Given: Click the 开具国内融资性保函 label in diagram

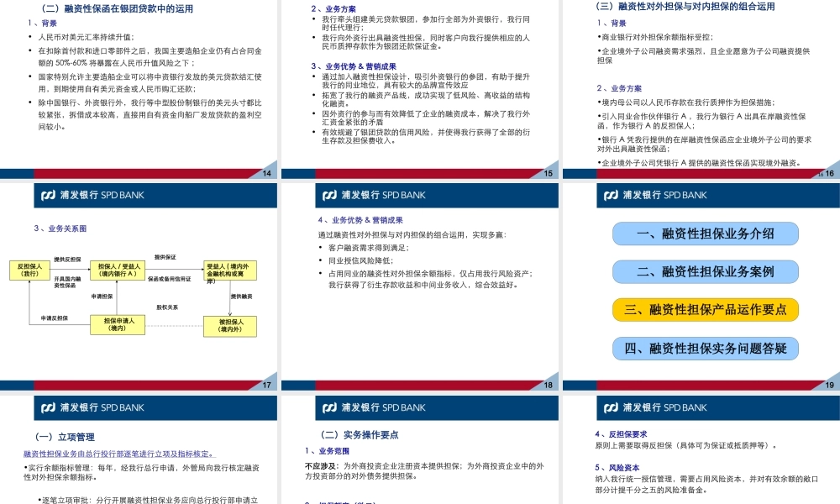Looking at the screenshot, I should (67, 282).
